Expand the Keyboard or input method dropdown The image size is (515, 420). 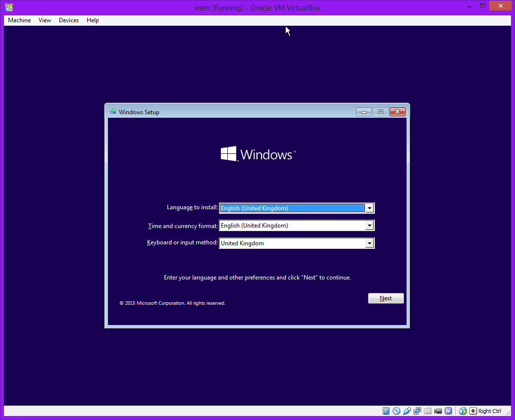369,243
